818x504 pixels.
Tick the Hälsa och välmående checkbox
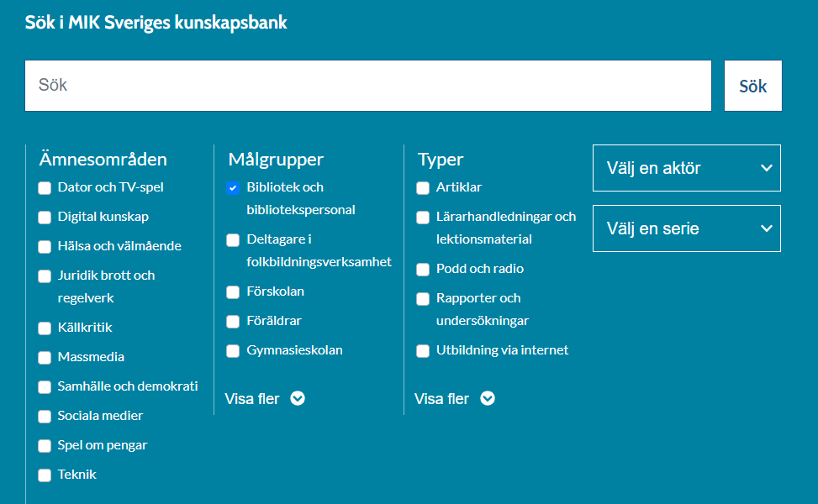pos(45,246)
